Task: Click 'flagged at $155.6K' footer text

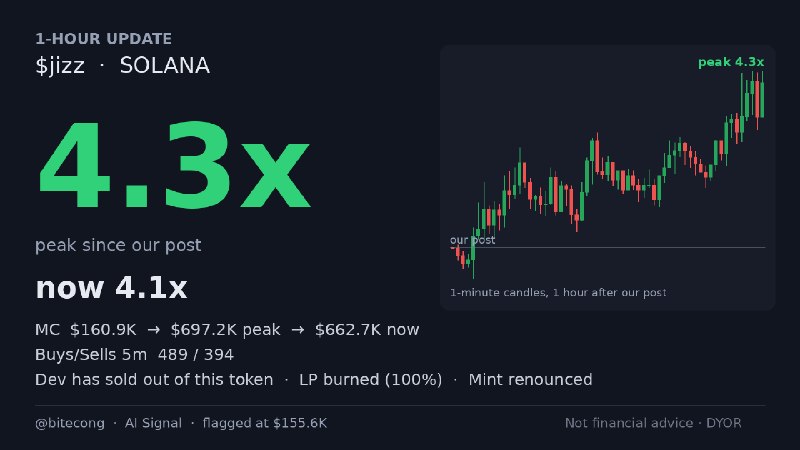Action: point(265,423)
